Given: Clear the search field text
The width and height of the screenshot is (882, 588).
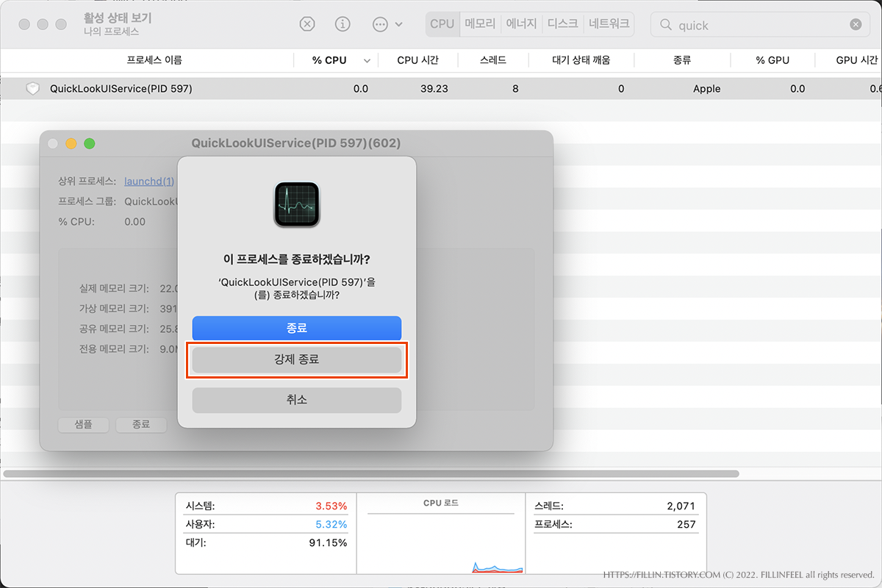Looking at the screenshot, I should pos(856,24).
